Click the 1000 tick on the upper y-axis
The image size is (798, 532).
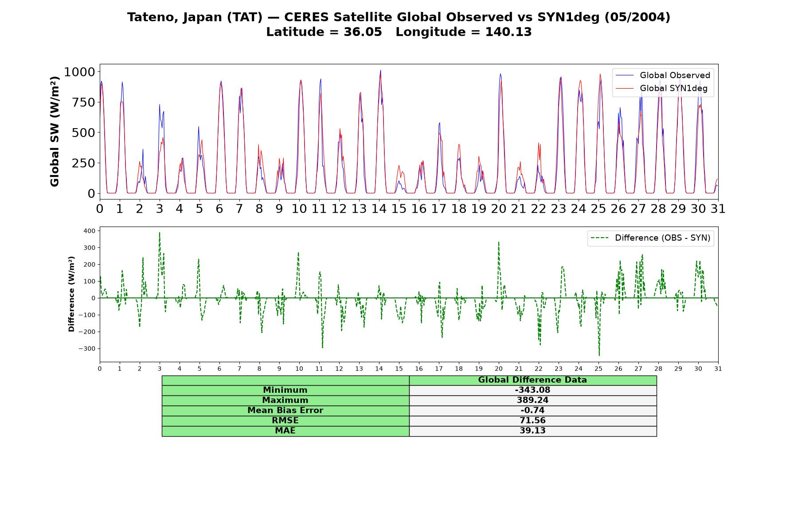(x=79, y=72)
